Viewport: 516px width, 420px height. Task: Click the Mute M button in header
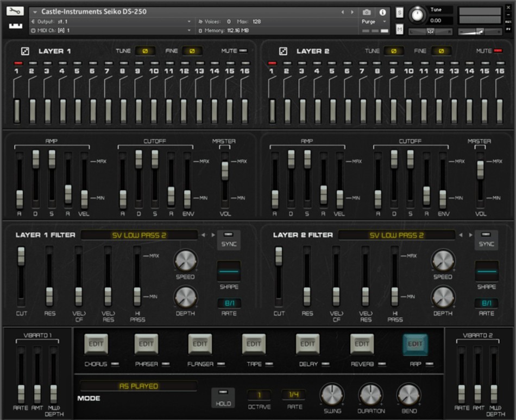tap(400, 30)
